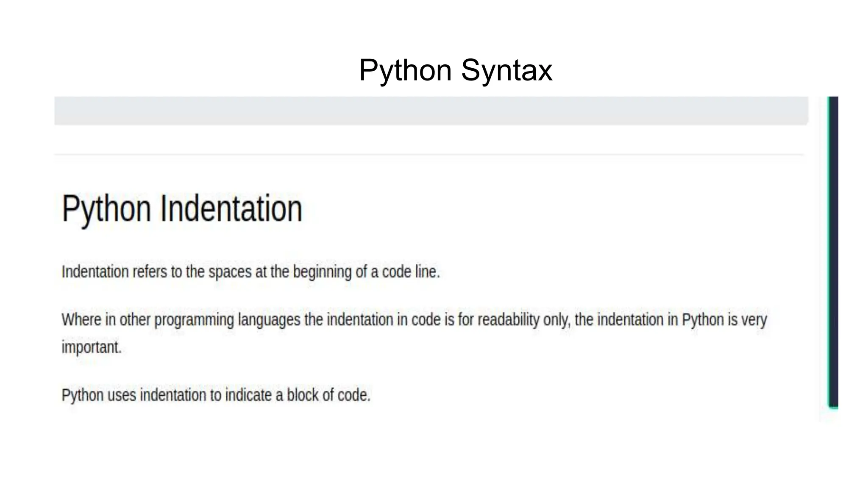Click the 'Python uses indentation to indicate' sentence

click(x=216, y=395)
